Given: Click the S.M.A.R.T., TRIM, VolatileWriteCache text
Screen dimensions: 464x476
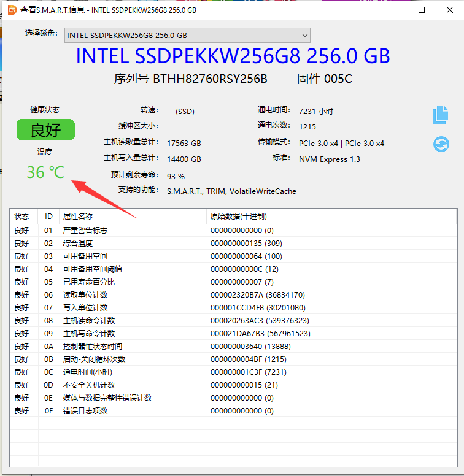Looking at the screenshot, I should 231,191.
